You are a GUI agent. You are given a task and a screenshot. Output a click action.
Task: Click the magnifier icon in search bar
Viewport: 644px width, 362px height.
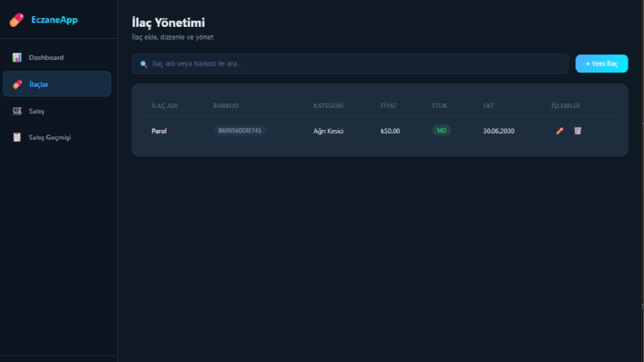pyautogui.click(x=144, y=64)
